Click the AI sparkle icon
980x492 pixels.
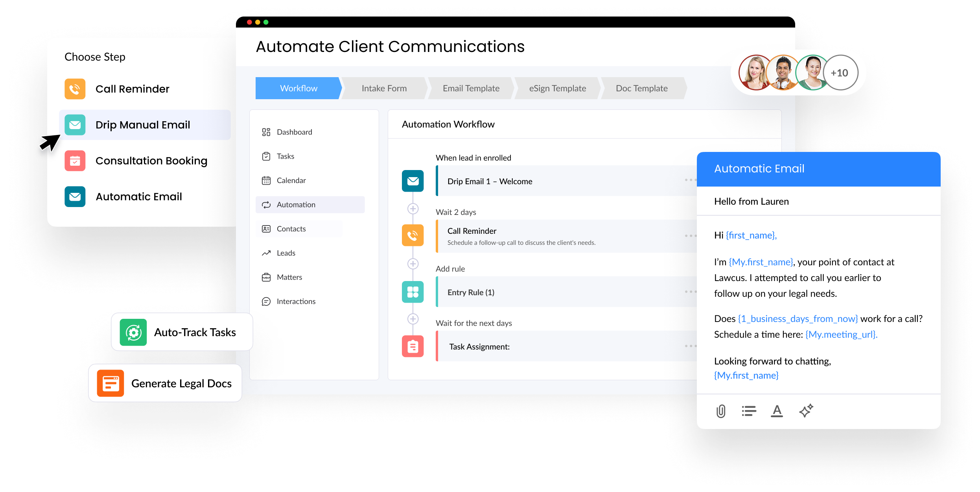(806, 411)
